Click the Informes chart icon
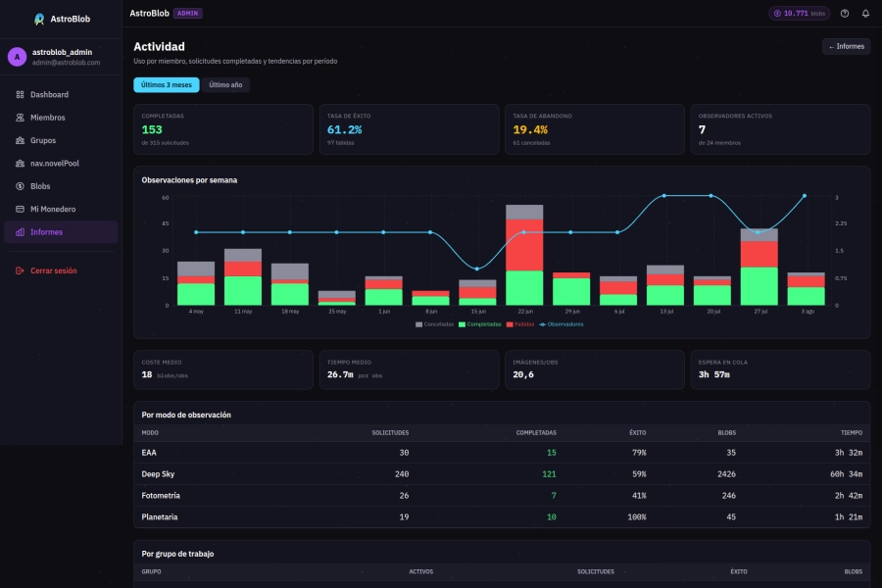 (20, 232)
